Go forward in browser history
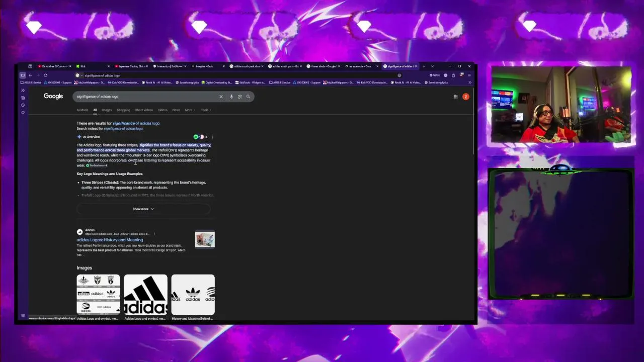The width and height of the screenshot is (644, 362). coord(38,75)
